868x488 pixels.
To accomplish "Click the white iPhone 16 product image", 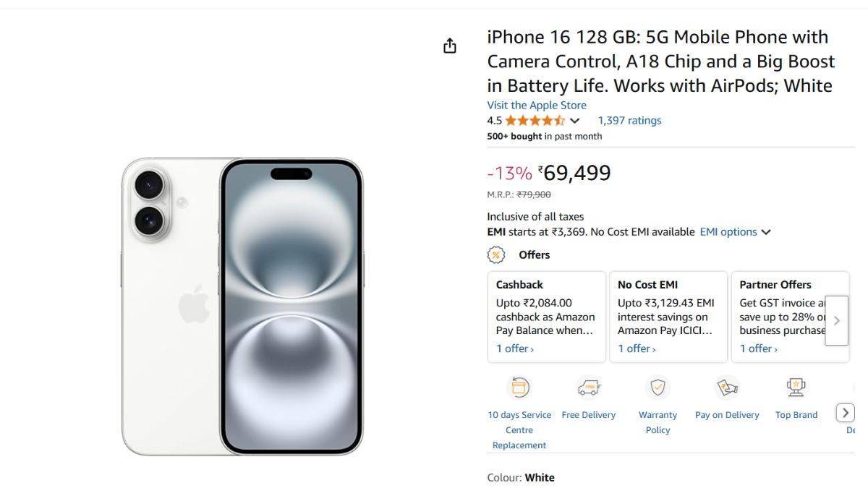I will pos(242,307).
